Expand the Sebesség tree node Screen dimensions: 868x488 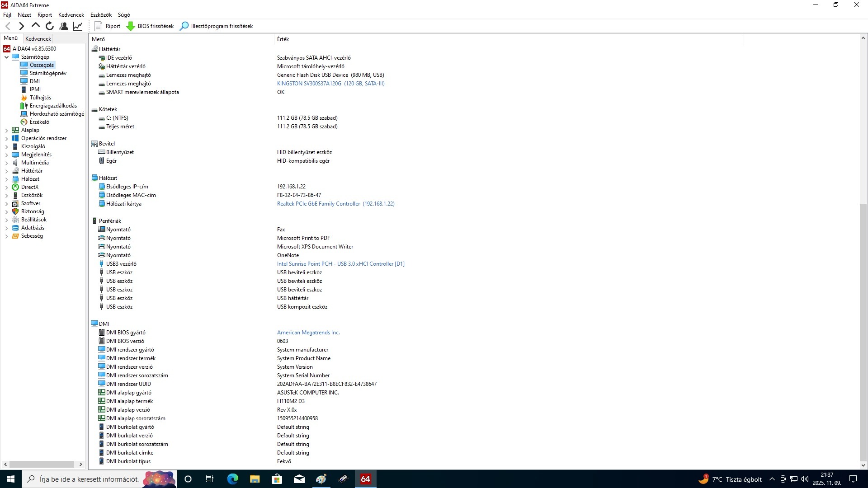(6, 236)
